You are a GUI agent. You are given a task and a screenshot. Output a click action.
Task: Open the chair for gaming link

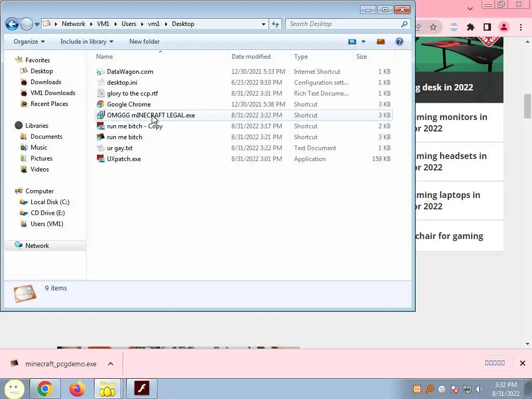pyautogui.click(x=449, y=236)
